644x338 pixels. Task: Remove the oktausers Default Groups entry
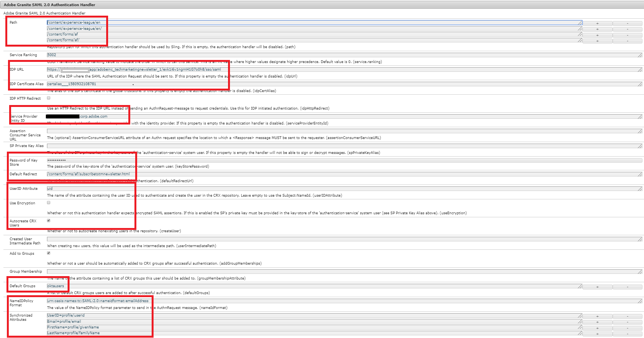point(628,287)
